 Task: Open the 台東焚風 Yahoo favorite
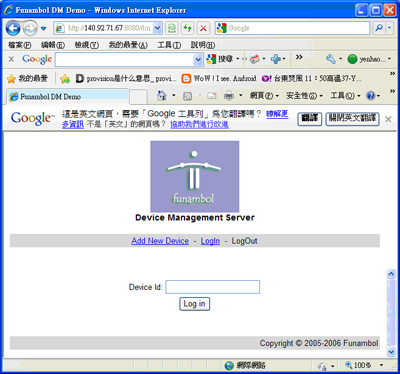click(312, 79)
